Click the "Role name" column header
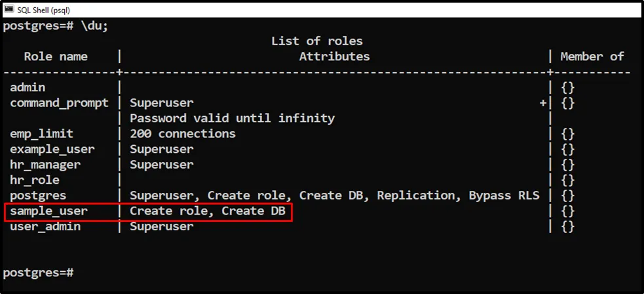The image size is (644, 294). coord(56,56)
